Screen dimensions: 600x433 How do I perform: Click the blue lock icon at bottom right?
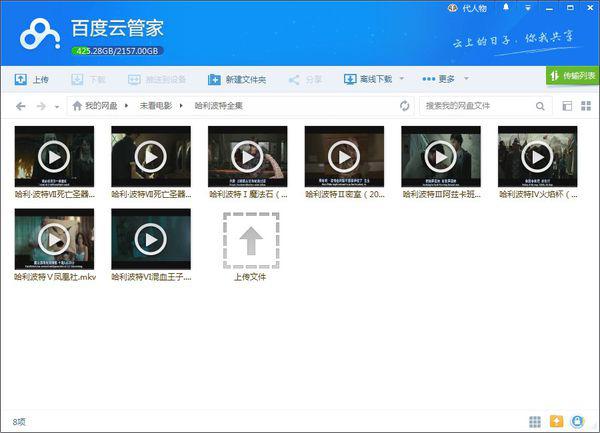(x=578, y=421)
